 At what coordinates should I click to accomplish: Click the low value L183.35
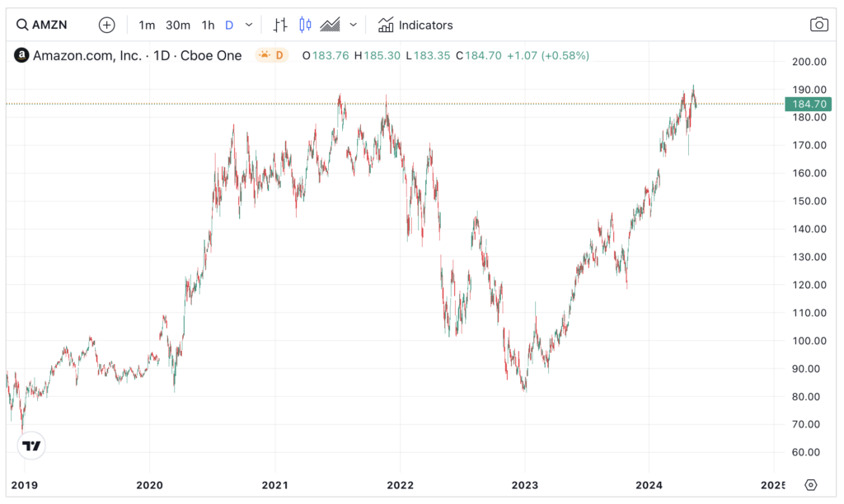428,55
